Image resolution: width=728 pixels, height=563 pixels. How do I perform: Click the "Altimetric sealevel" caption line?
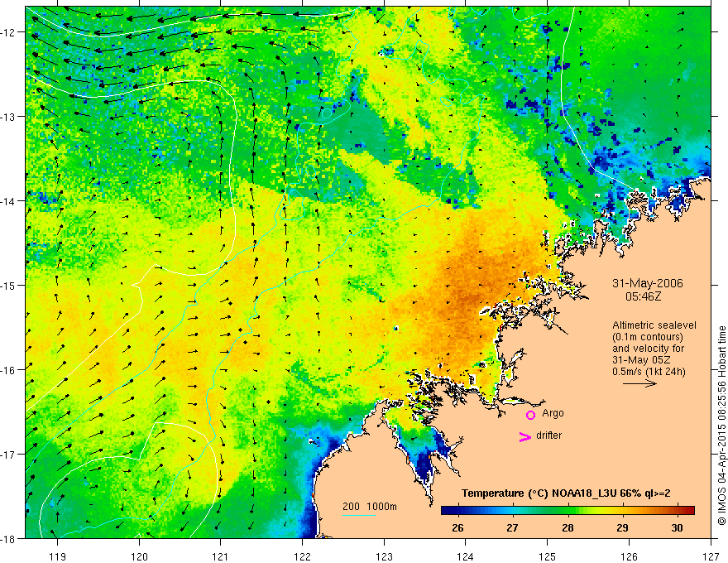pyautogui.click(x=654, y=325)
